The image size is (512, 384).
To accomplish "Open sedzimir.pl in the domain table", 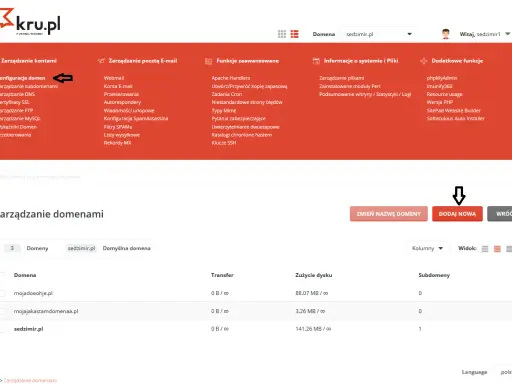I will pyautogui.click(x=28, y=329).
